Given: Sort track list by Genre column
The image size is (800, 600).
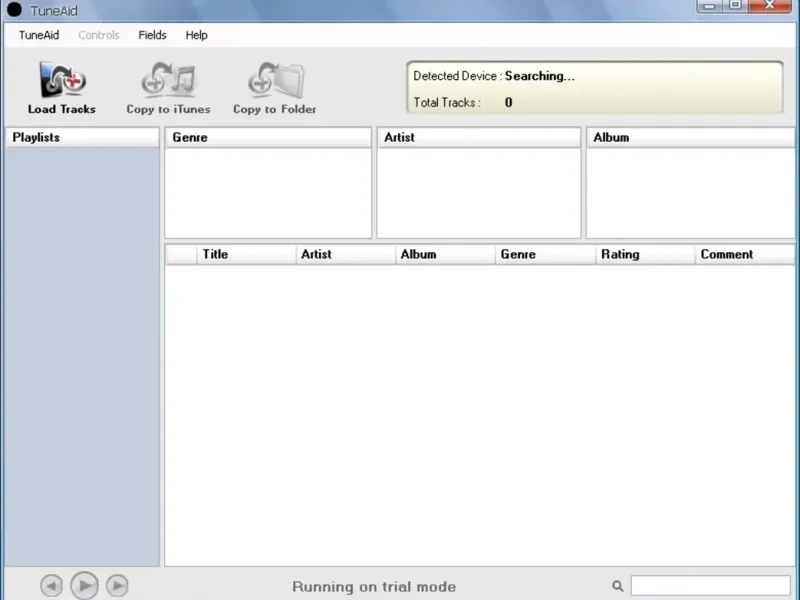Looking at the screenshot, I should click(545, 254).
